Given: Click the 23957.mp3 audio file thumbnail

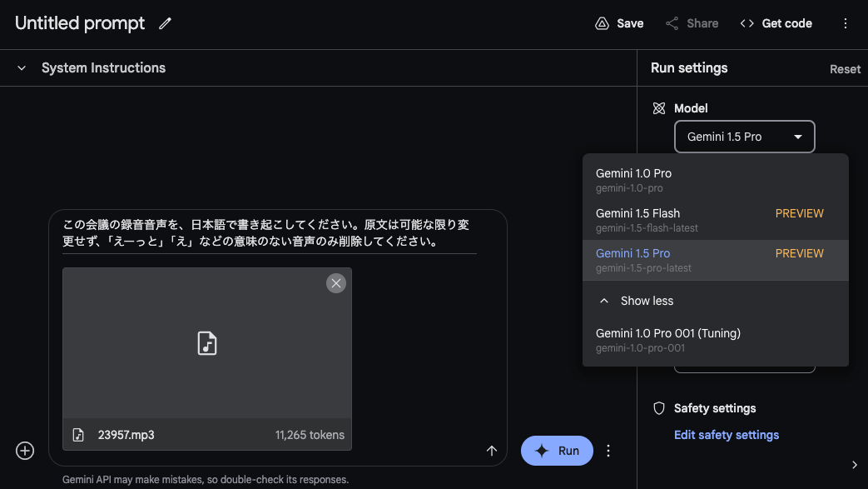Looking at the screenshot, I should (207, 343).
